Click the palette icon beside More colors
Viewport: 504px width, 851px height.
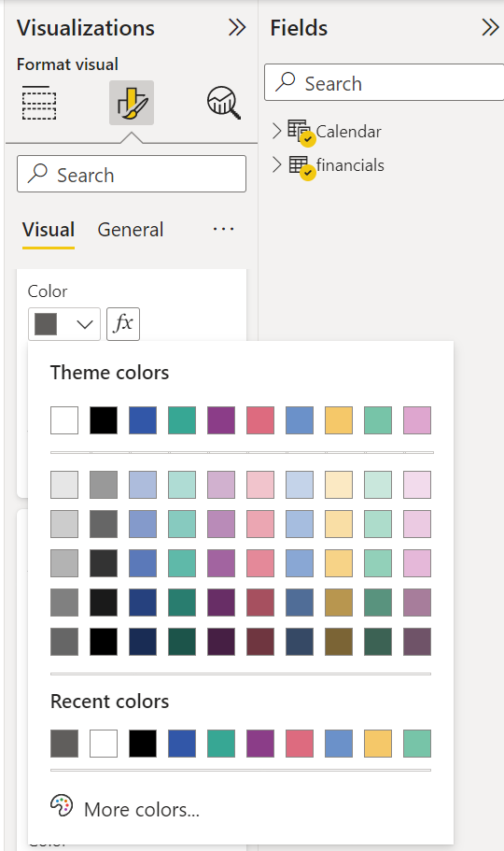(x=62, y=805)
